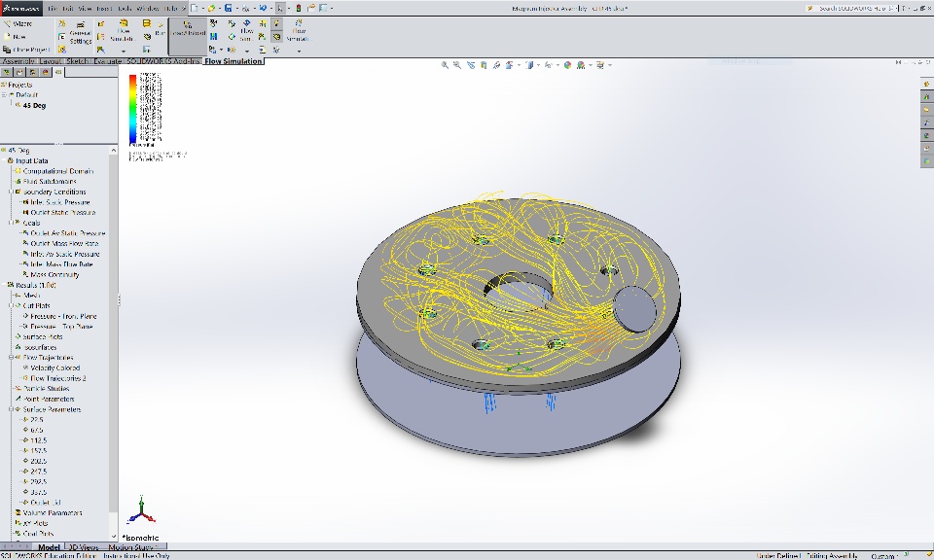Select Computational Domain in tree
Viewport: 934px width, 560px height.
click(x=57, y=171)
